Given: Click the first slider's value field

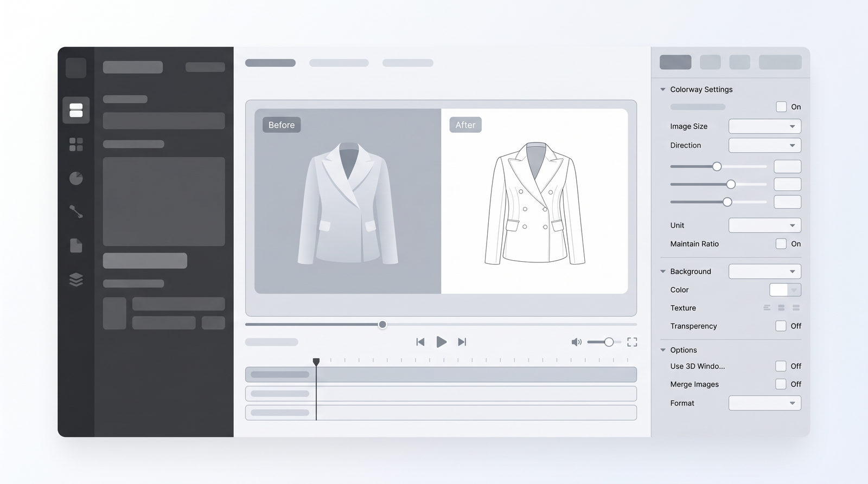Looking at the screenshot, I should point(787,166).
